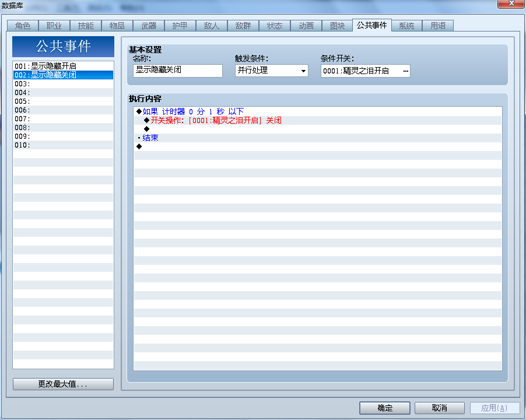The width and height of the screenshot is (526, 420).
Task: Open the 系统 tab
Action: [x=406, y=26]
